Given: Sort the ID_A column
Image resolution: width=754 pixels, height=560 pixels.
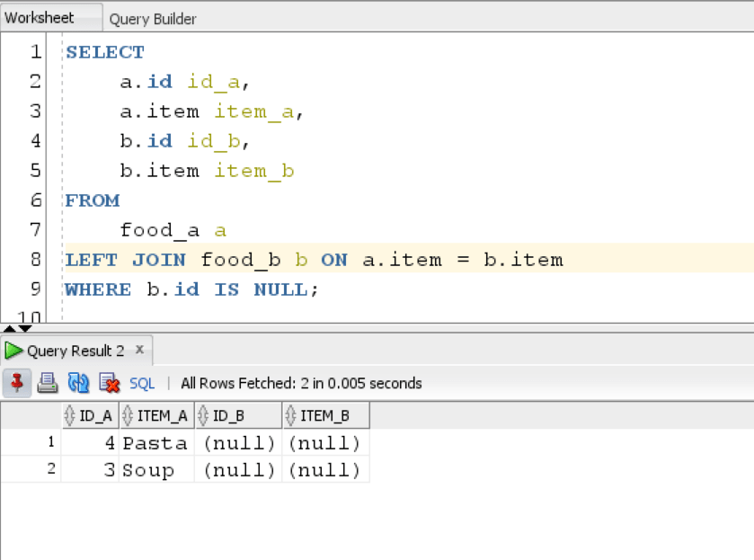Looking at the screenshot, I should pos(90,414).
